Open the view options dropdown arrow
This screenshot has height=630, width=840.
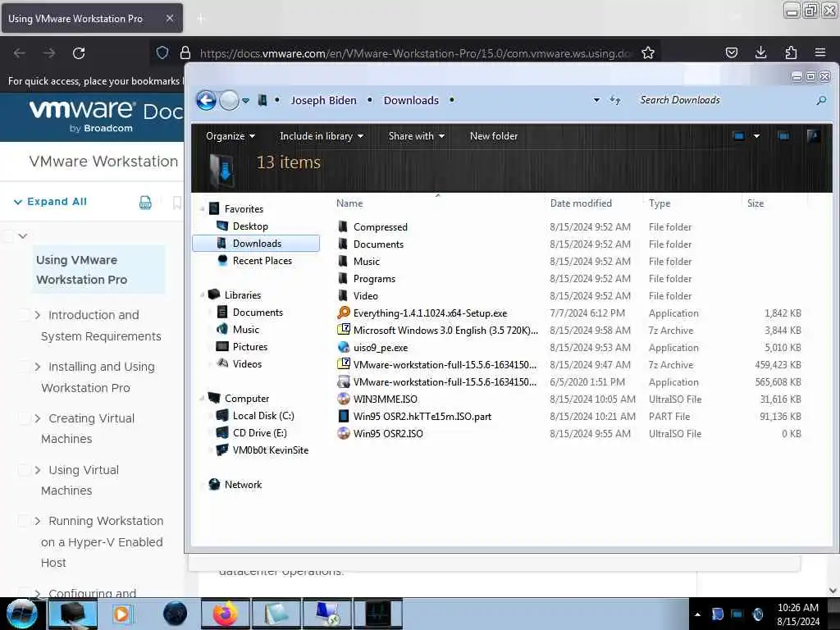tap(756, 136)
